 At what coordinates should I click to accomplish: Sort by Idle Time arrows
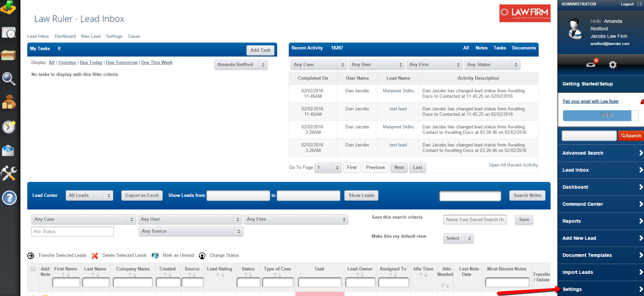click(x=423, y=275)
